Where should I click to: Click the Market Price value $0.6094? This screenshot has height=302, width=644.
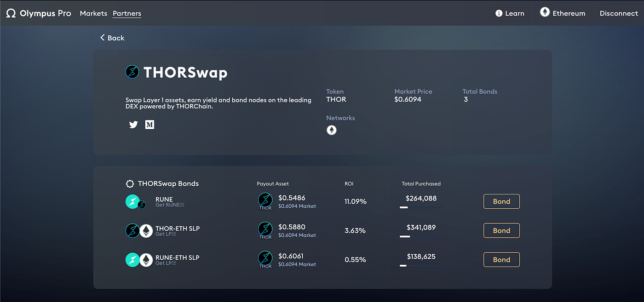point(408,99)
